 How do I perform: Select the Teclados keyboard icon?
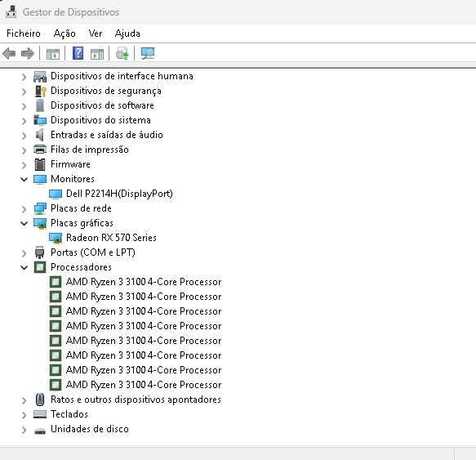pos(40,414)
